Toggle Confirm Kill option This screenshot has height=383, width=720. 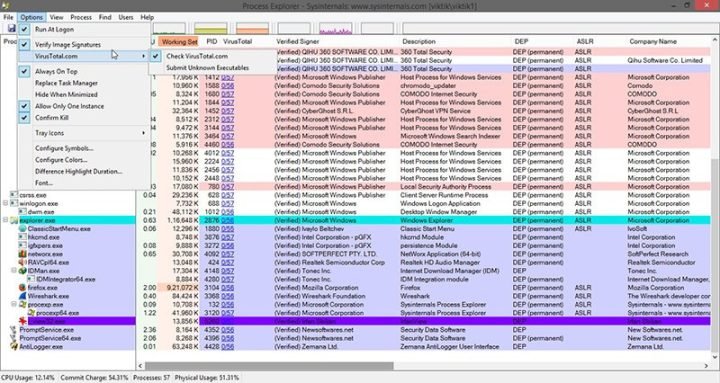85,118
